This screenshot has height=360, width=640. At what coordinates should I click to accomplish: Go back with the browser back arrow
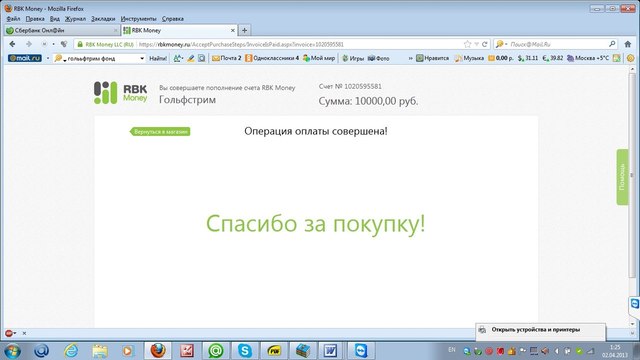click(12, 44)
